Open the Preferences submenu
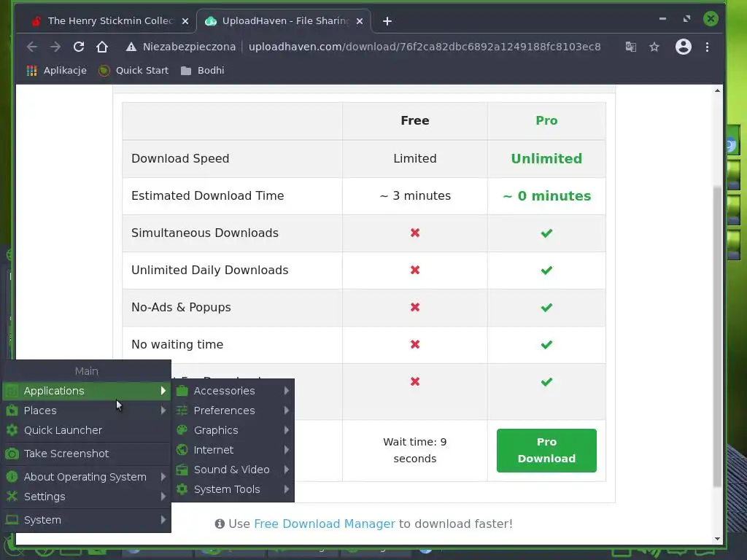This screenshot has height=560, width=747. pyautogui.click(x=233, y=411)
